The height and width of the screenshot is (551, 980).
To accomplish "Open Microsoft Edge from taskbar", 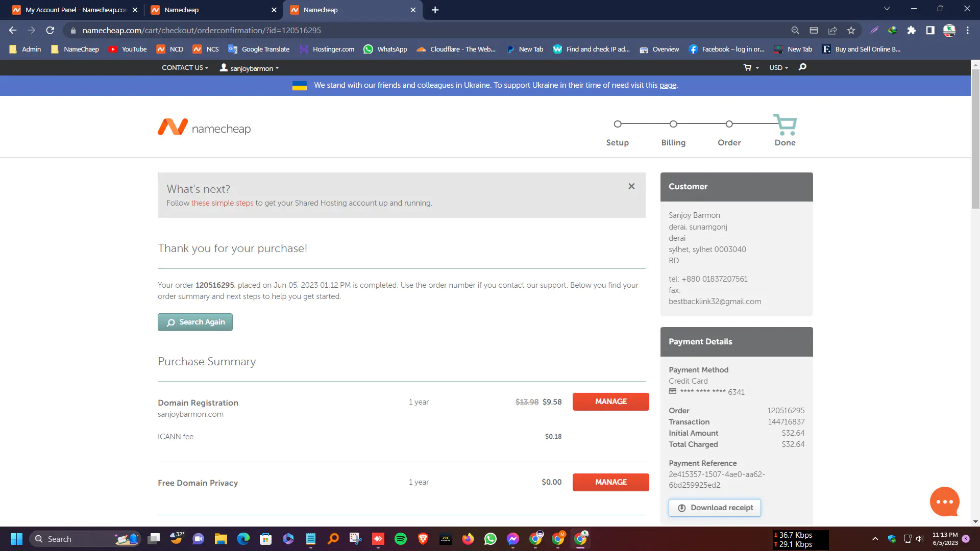I will pyautogui.click(x=243, y=539).
